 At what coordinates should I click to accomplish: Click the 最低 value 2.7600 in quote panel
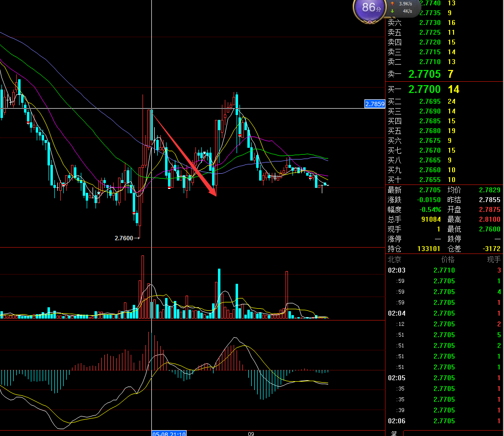coord(489,229)
